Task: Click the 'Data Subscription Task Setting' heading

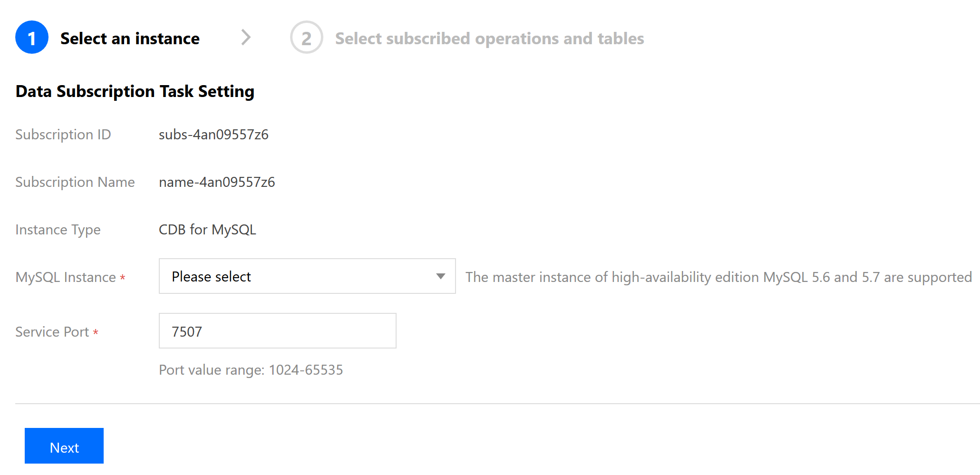Action: click(135, 91)
